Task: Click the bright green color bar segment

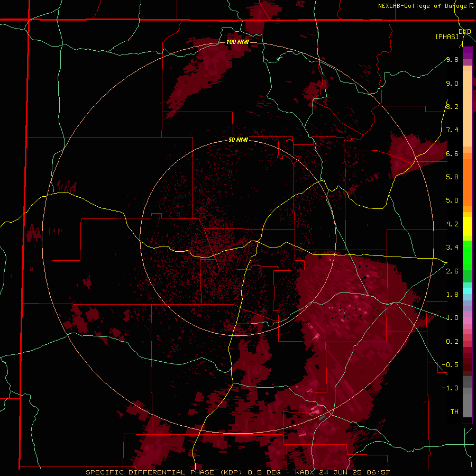Action: click(467, 255)
